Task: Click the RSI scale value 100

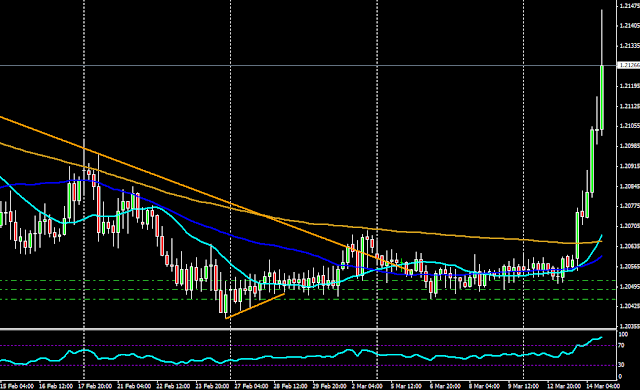Action: 623,335
